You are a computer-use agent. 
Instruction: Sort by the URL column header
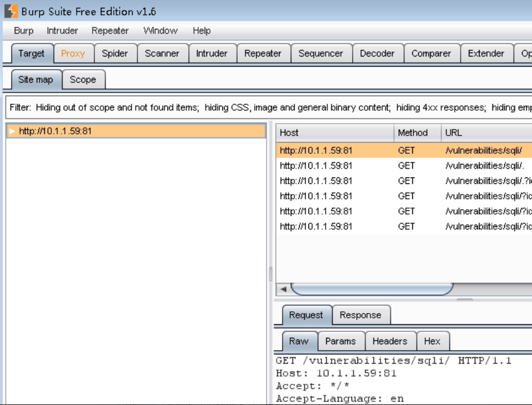(487, 133)
